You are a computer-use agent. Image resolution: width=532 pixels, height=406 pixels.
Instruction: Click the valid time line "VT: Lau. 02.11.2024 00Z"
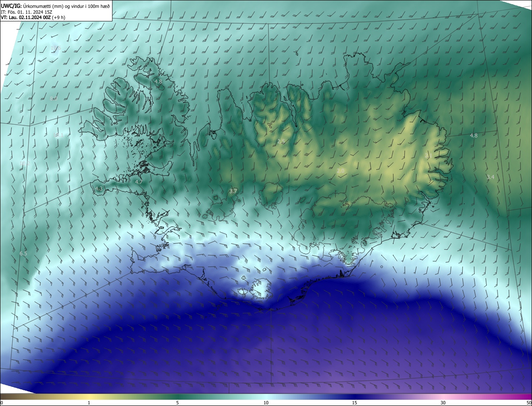tap(27, 17)
